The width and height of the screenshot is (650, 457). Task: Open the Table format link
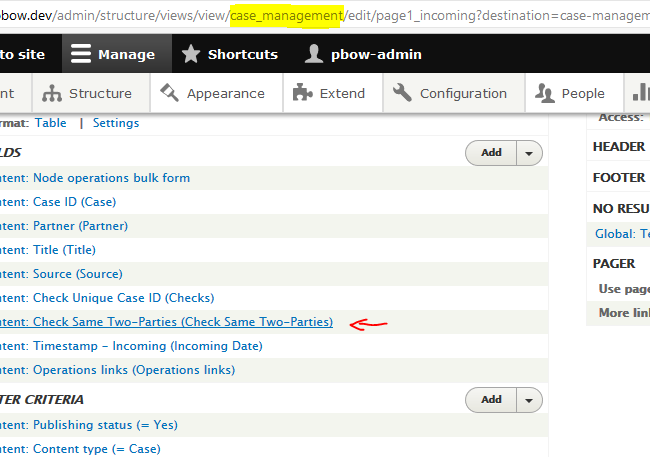pos(51,123)
